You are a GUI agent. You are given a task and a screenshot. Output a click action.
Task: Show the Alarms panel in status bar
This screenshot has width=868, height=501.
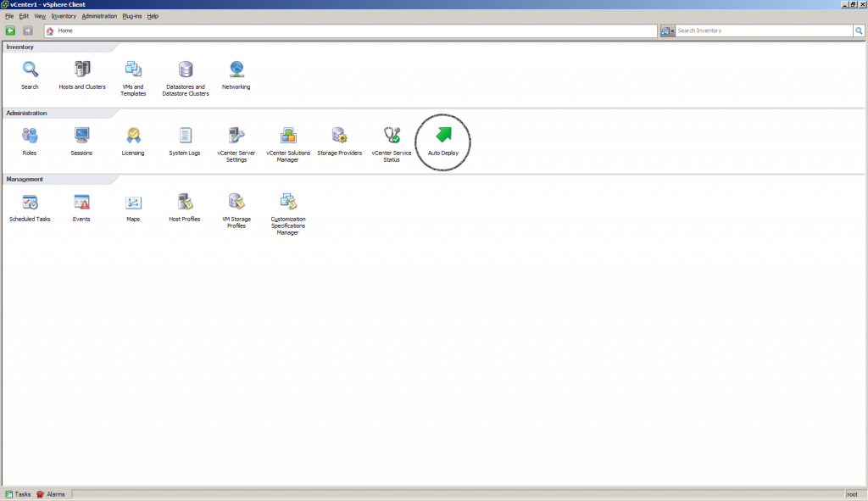click(51, 494)
